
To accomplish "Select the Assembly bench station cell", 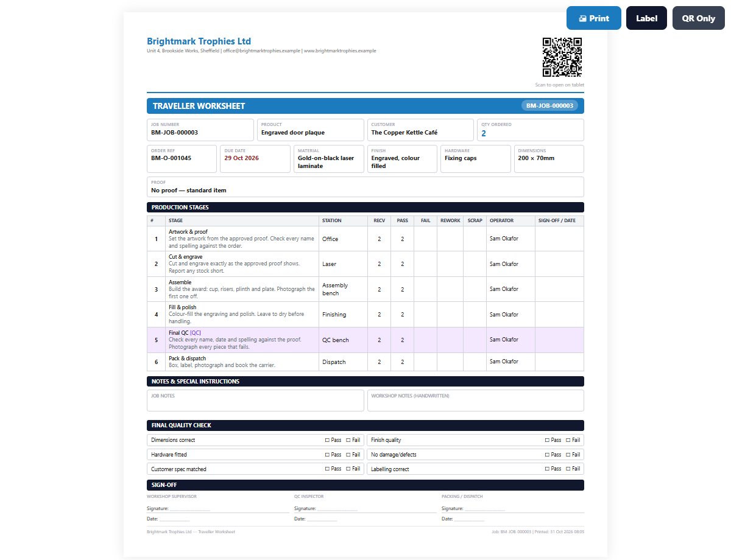I will coord(343,289).
